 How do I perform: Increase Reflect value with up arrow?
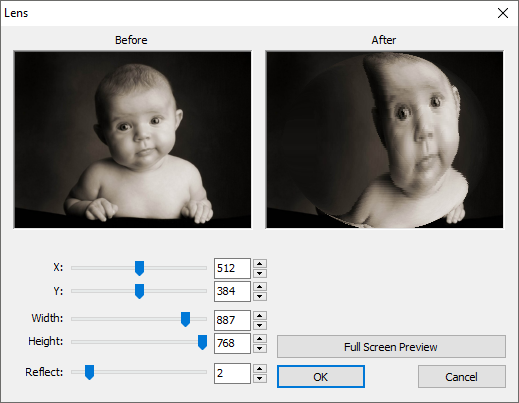260,368
